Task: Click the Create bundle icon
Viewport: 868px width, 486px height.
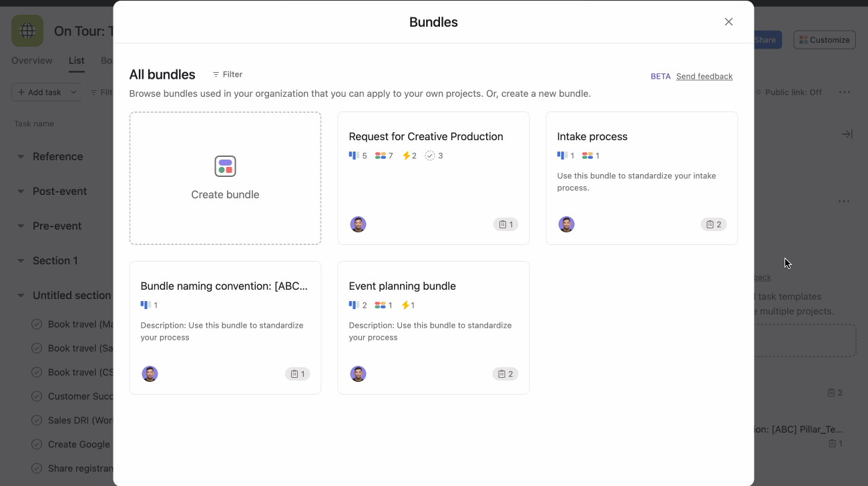Action: pyautogui.click(x=225, y=166)
